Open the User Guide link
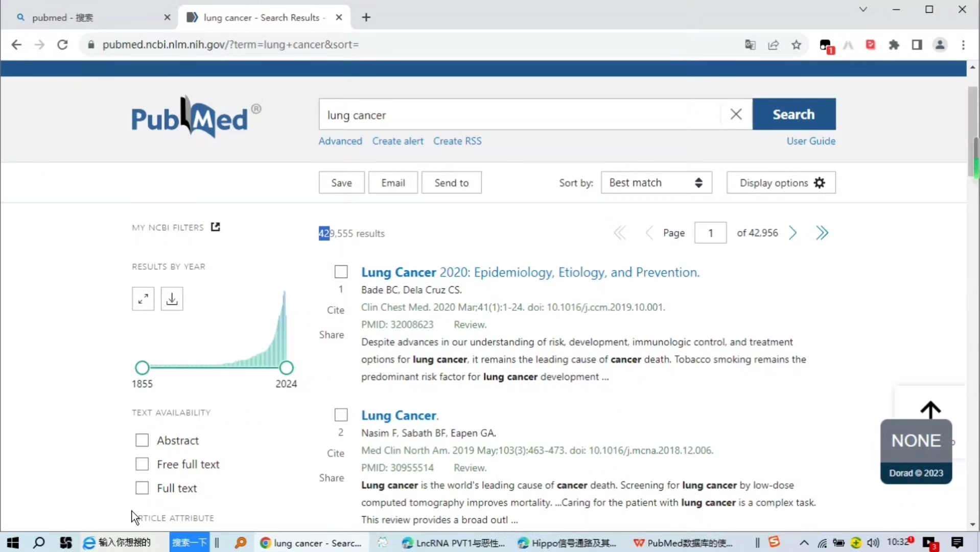The width and height of the screenshot is (980, 552). click(x=811, y=141)
